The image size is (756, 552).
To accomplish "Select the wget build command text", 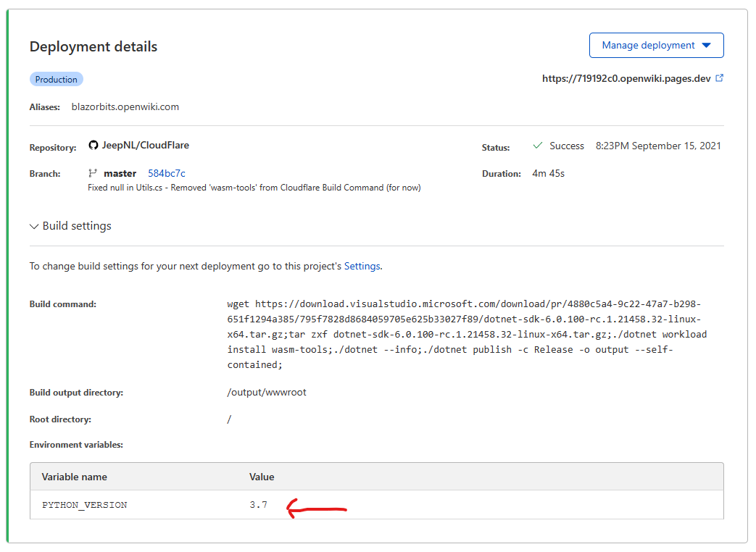I will (x=467, y=334).
